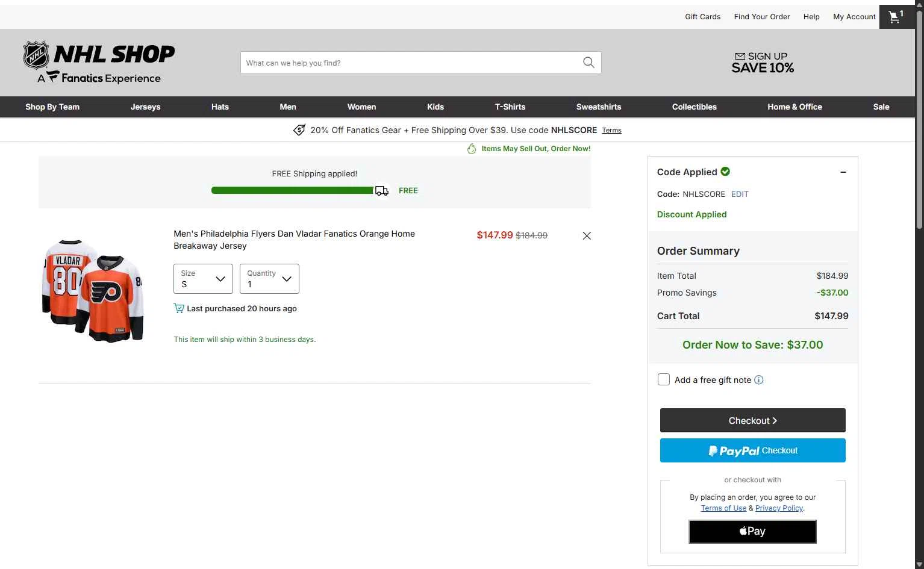The height and width of the screenshot is (569, 924).
Task: Click the Item Total $184.99 value
Action: pos(832,276)
